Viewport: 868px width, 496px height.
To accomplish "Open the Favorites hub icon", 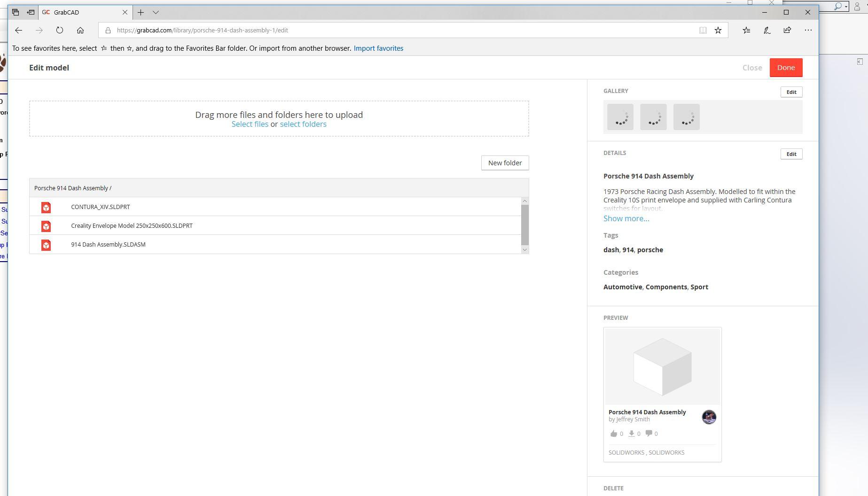I will pyautogui.click(x=746, y=30).
